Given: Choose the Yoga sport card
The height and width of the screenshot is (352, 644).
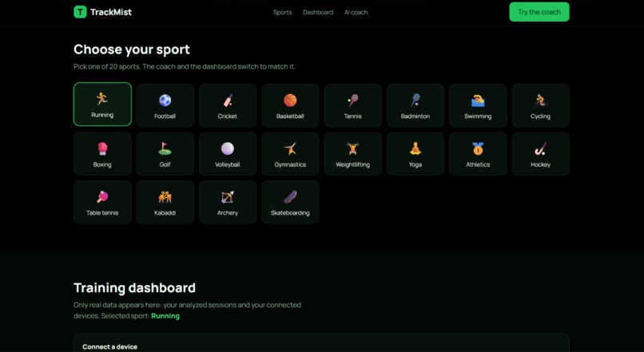Looking at the screenshot, I should (x=415, y=154).
